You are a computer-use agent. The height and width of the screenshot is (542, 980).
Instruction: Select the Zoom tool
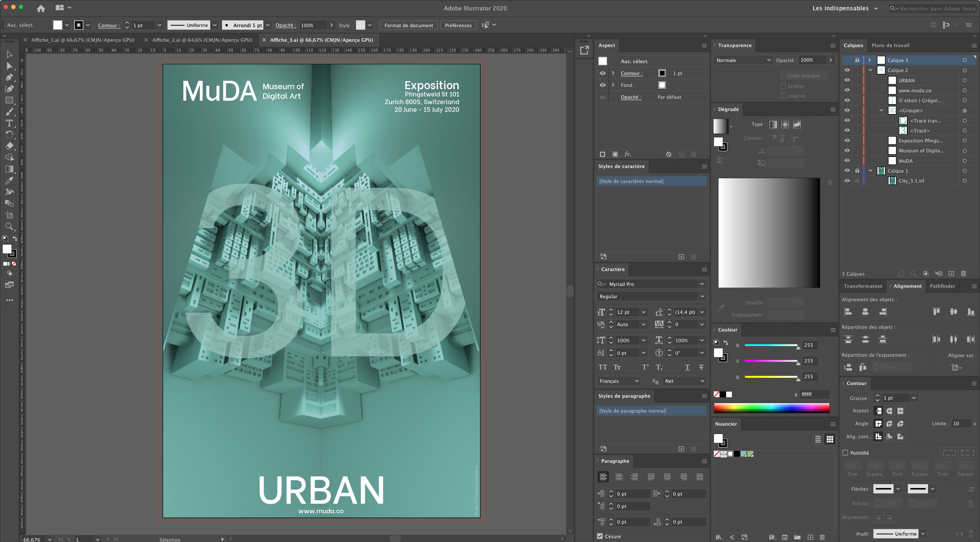(9, 227)
